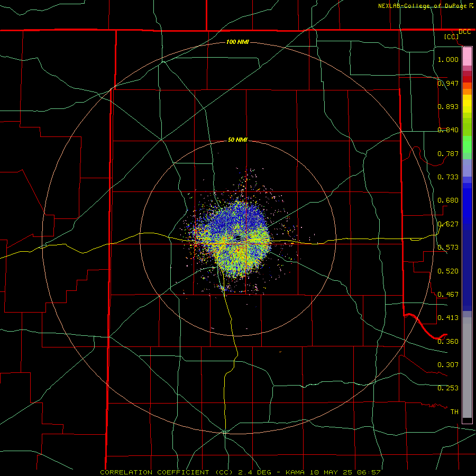Click the CORRELATION COEFFICIENT caption at bottom
This screenshot has width=476, height=476.
tap(240, 472)
